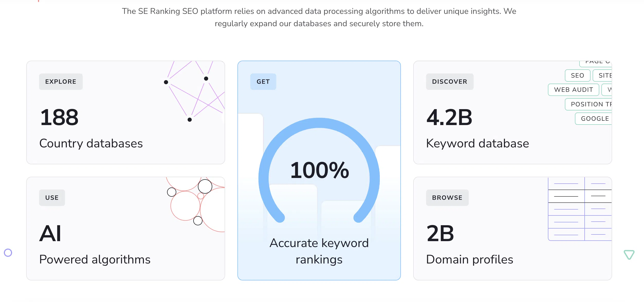Click the DISCOVER label badge

[x=449, y=82]
